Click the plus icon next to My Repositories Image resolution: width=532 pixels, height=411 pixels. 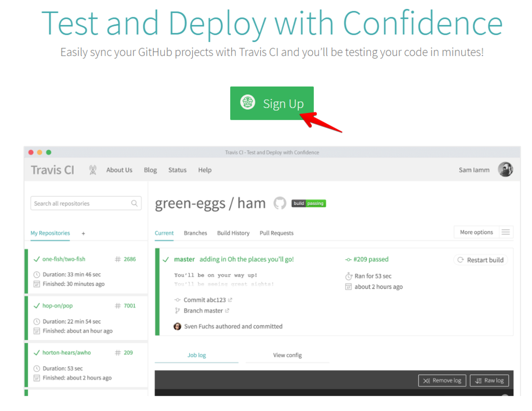[83, 234]
